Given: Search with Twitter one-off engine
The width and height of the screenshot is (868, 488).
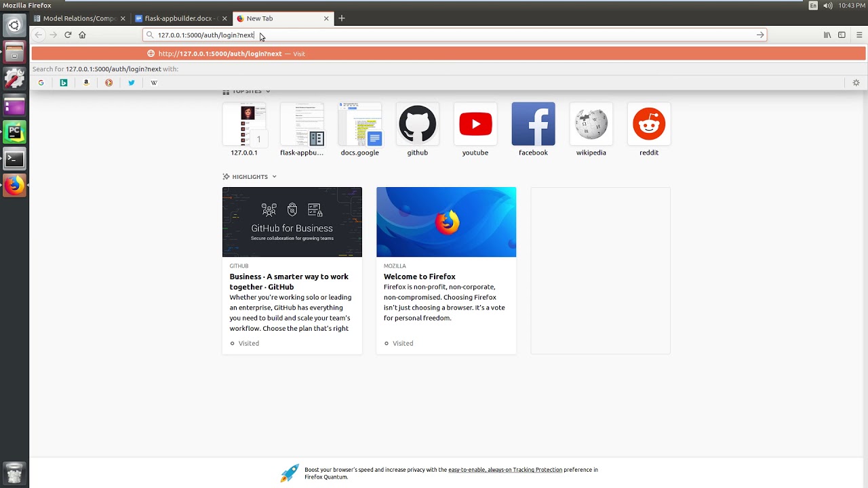Looking at the screenshot, I should 132,83.
